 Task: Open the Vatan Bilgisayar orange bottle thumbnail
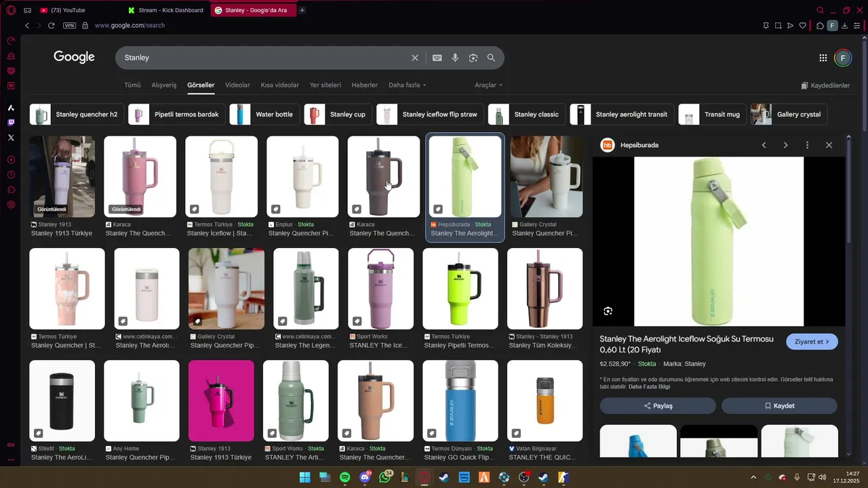(545, 401)
